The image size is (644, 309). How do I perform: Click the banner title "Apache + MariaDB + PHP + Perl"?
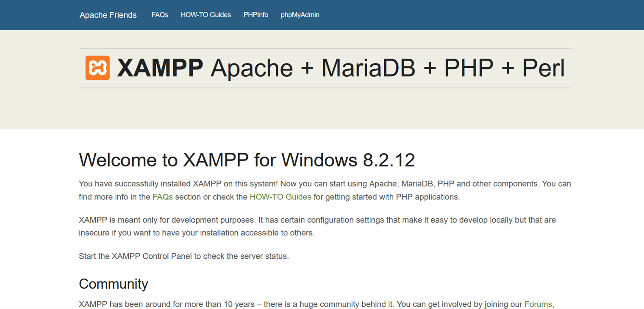tap(388, 68)
